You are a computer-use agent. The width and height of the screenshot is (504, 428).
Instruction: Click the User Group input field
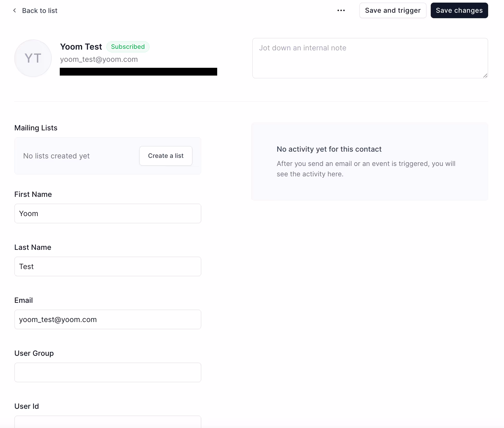[x=108, y=372]
